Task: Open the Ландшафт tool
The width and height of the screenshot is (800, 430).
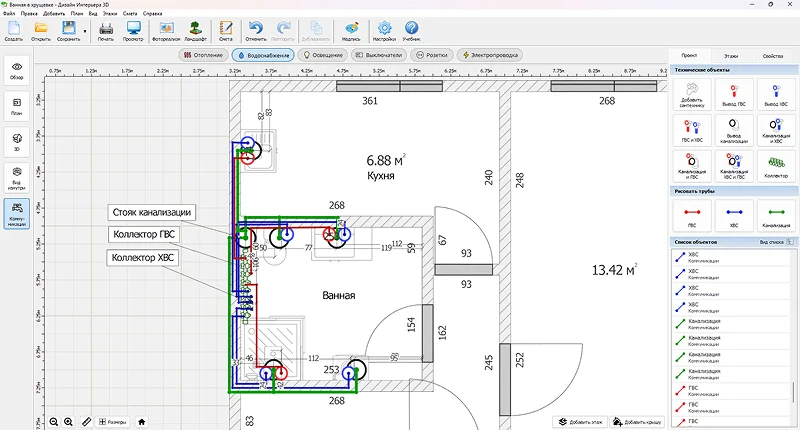Action: pyautogui.click(x=195, y=31)
